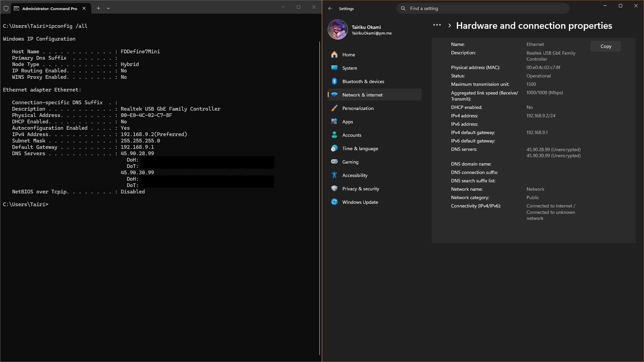Click the Windows Update refresh icon
Image resolution: width=644 pixels, height=362 pixels.
click(x=334, y=202)
